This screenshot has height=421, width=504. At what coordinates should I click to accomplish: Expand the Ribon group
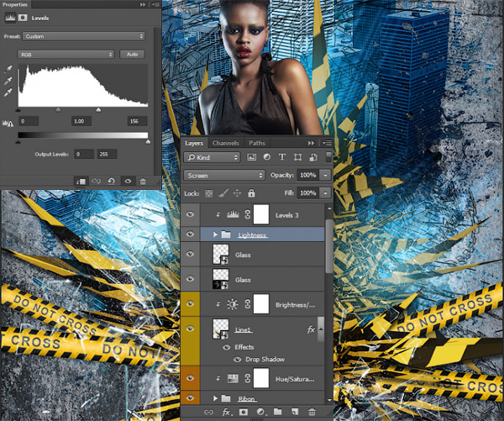(215, 399)
